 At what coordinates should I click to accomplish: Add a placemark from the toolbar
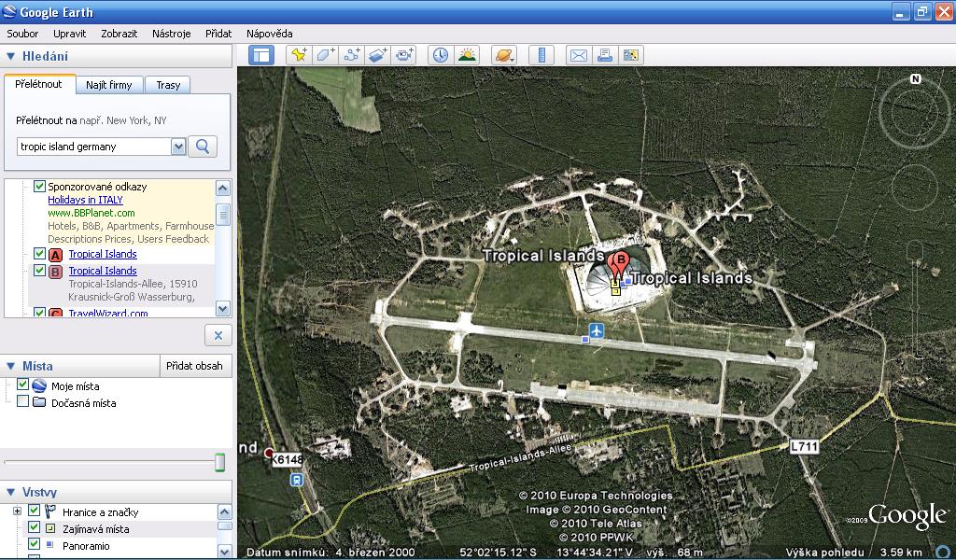[x=299, y=55]
